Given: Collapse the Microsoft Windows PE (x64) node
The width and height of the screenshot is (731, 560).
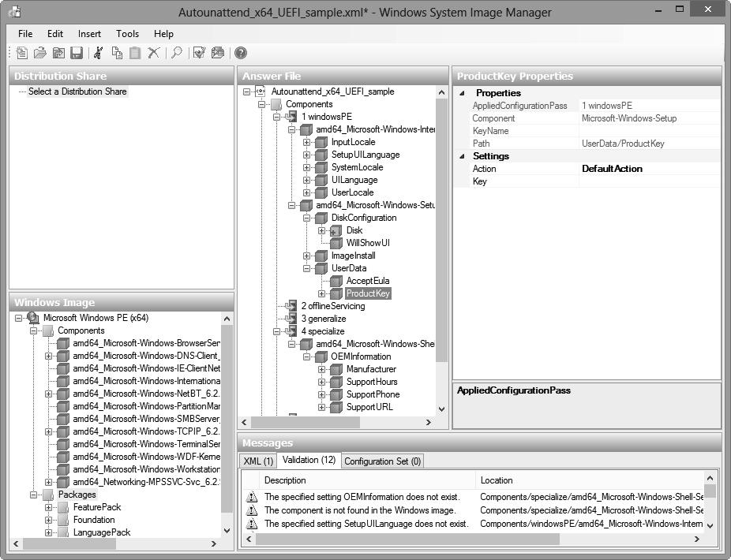Looking at the screenshot, I should 18,318.
